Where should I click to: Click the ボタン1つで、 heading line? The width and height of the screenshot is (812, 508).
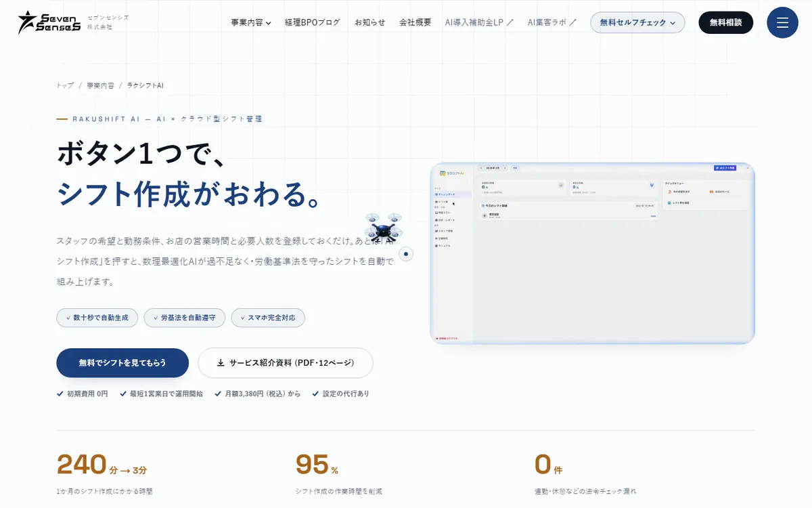click(x=141, y=154)
